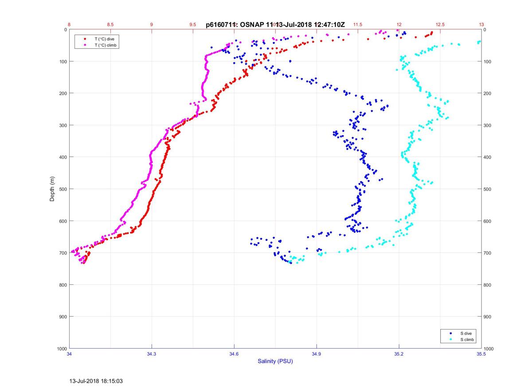Image resolution: width=532 pixels, height=392 pixels.
Task: Click the 12.5 tick on the top temperature axis
Action: tap(440, 25)
